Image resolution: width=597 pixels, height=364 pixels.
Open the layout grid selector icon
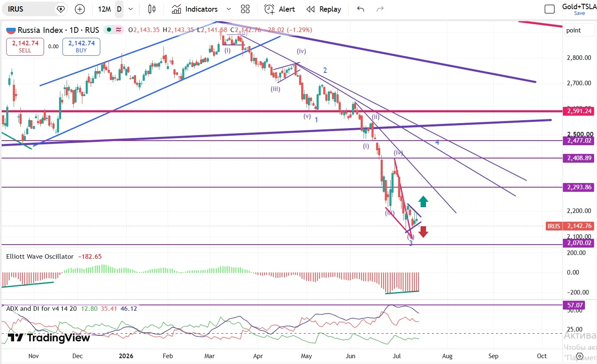click(x=245, y=9)
